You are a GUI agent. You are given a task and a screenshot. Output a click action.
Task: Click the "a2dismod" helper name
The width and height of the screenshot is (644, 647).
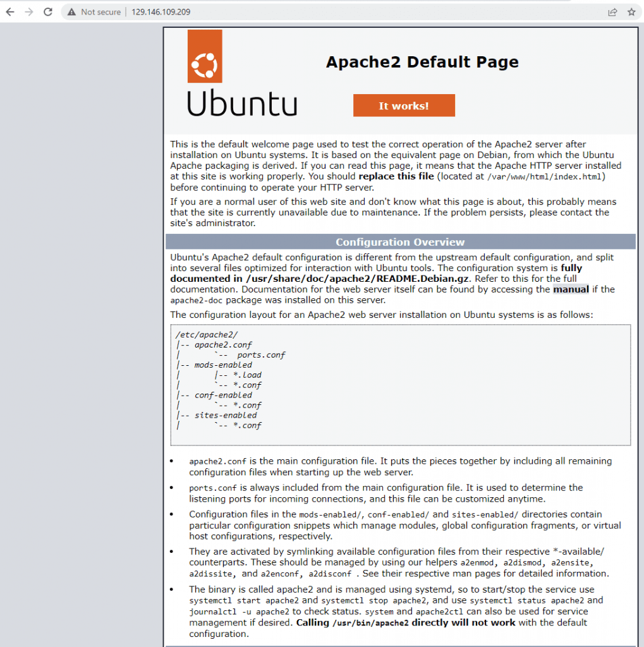click(522, 563)
